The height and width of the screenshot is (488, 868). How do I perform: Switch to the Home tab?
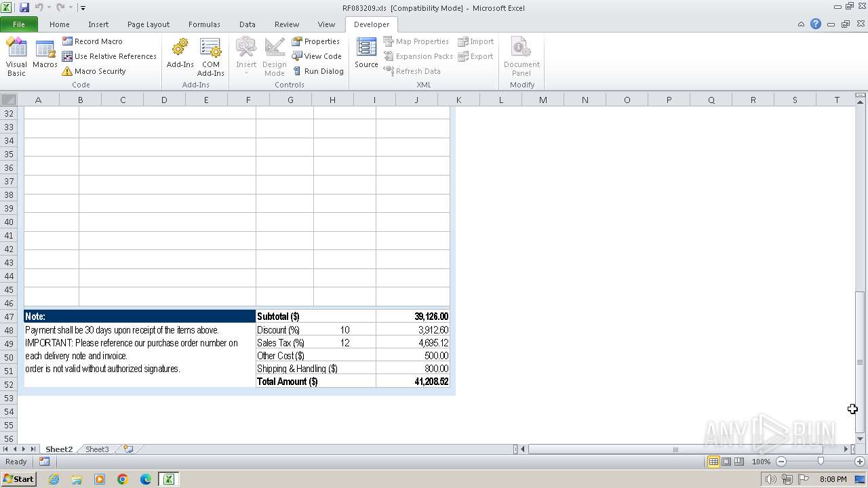tap(60, 24)
